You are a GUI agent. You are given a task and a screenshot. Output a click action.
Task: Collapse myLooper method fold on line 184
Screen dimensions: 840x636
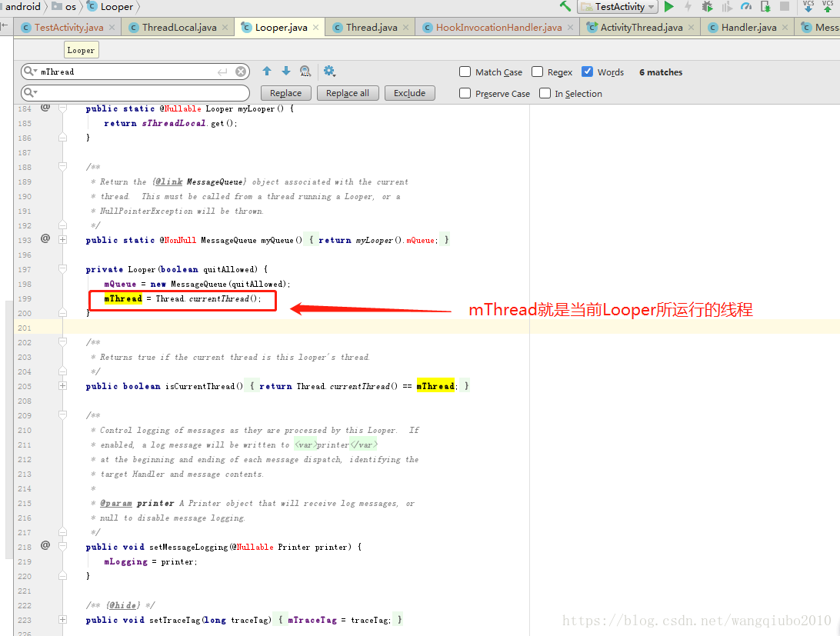pyautogui.click(x=62, y=108)
